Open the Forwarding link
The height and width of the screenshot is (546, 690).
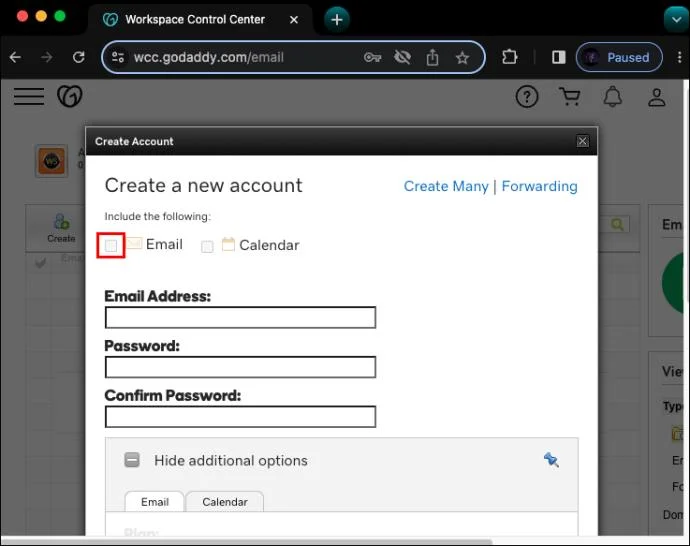(540, 186)
